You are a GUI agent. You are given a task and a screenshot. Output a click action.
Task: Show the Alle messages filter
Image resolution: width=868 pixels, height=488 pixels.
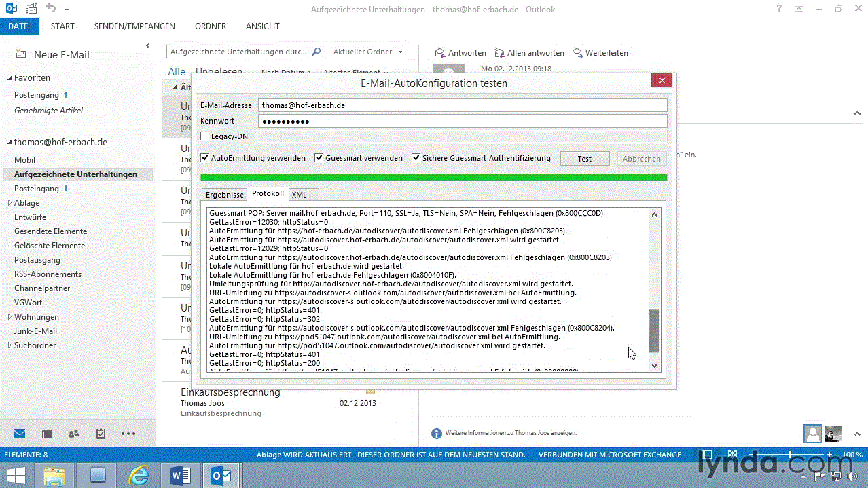pos(177,71)
